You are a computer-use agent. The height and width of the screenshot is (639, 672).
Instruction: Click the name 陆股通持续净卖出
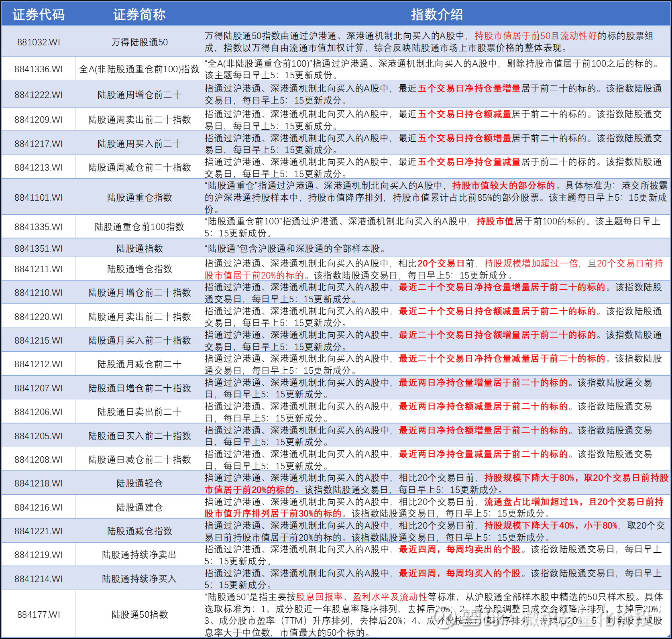[139, 555]
